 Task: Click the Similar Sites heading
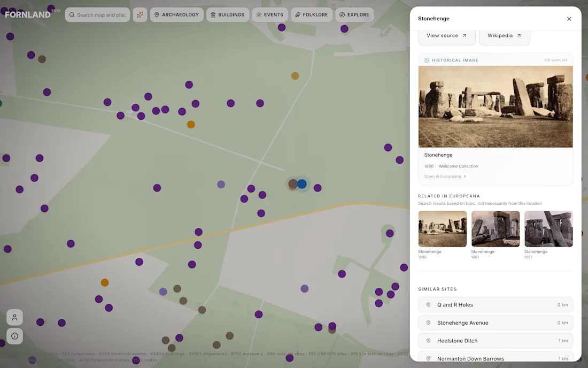pyautogui.click(x=437, y=289)
